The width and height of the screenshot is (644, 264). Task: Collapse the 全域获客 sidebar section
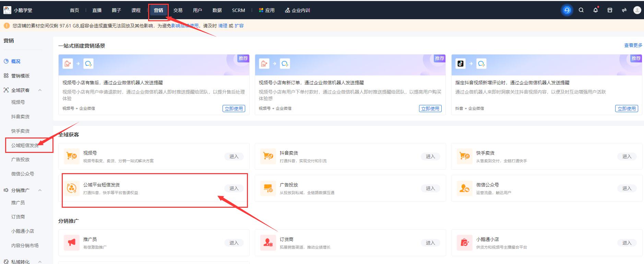[40, 90]
